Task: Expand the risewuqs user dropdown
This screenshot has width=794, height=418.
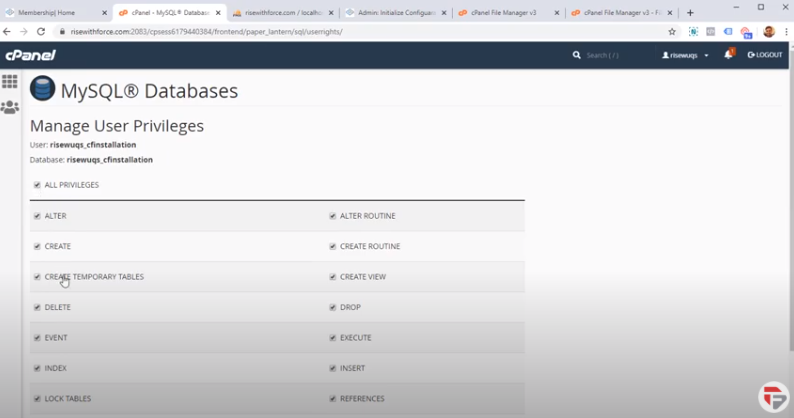Action: pos(686,55)
